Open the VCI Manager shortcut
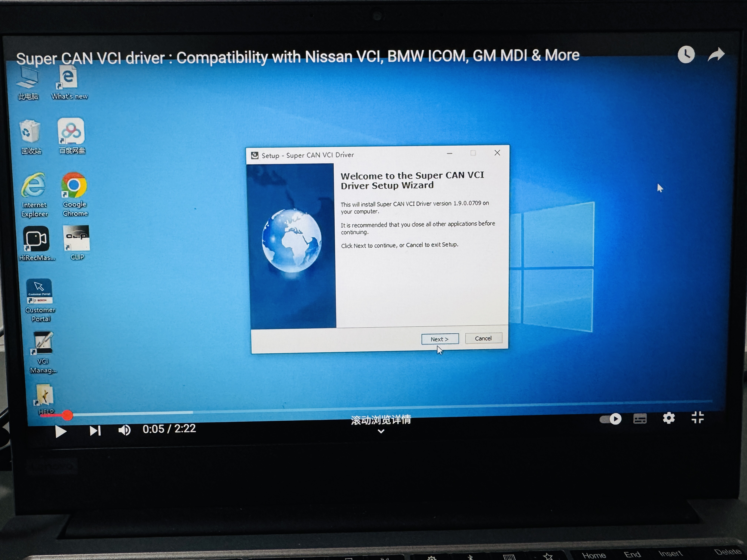The width and height of the screenshot is (747, 560). (x=43, y=353)
